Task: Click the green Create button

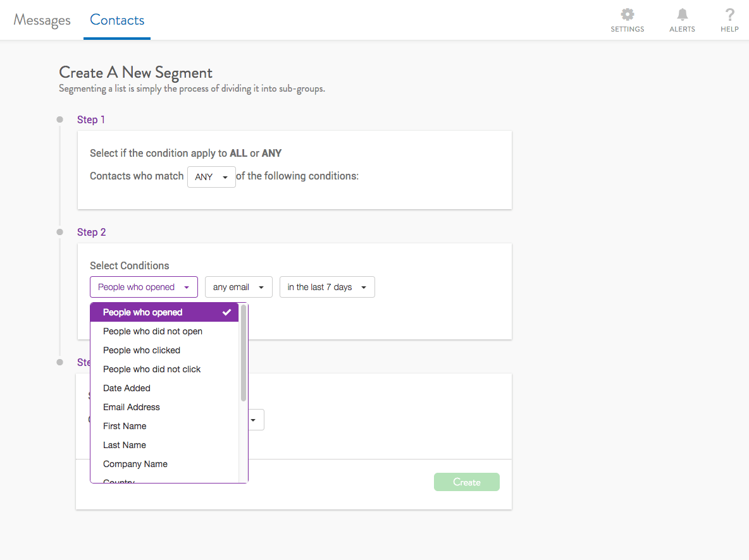Action: [466, 482]
